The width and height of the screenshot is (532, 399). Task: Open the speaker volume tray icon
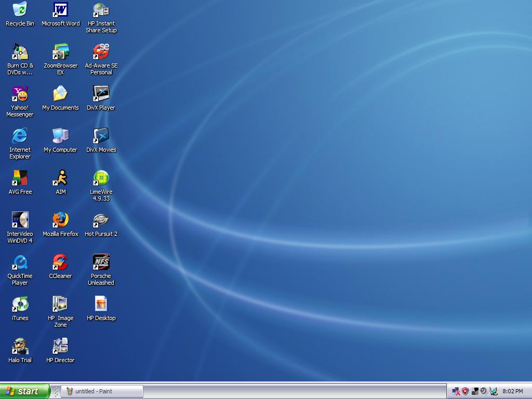coord(484,392)
